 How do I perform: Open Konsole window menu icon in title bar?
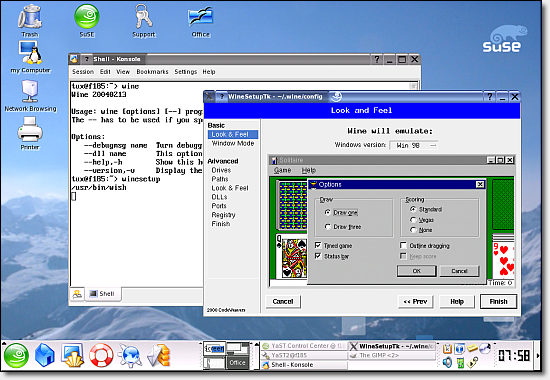(74, 59)
